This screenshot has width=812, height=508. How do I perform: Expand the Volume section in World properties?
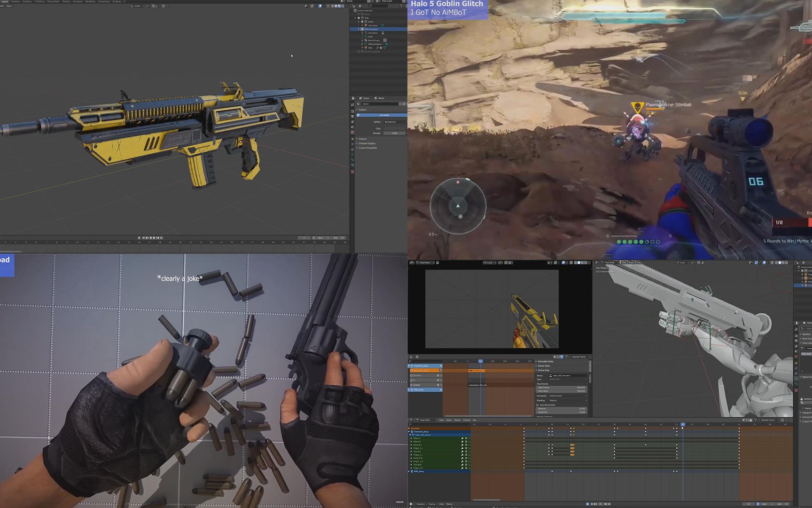coord(362,139)
